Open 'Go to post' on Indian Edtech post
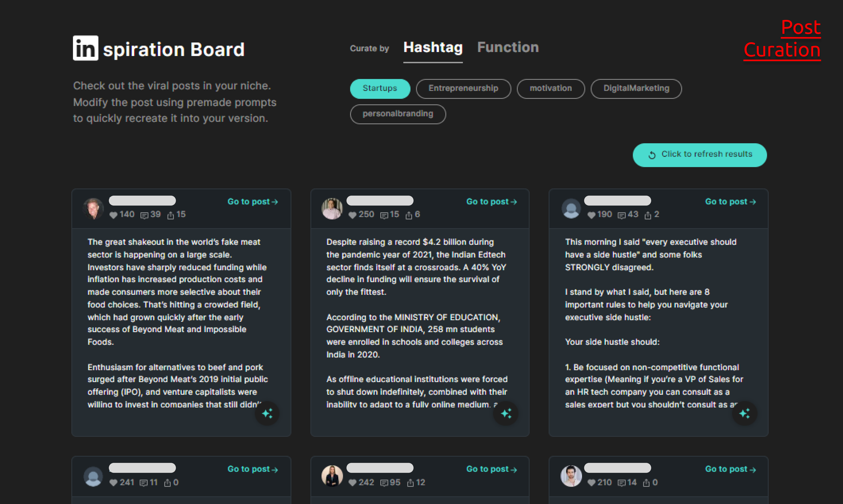The height and width of the screenshot is (504, 843). (x=492, y=202)
